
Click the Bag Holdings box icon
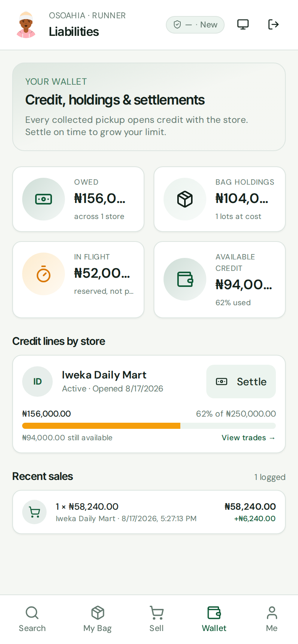[x=185, y=199]
